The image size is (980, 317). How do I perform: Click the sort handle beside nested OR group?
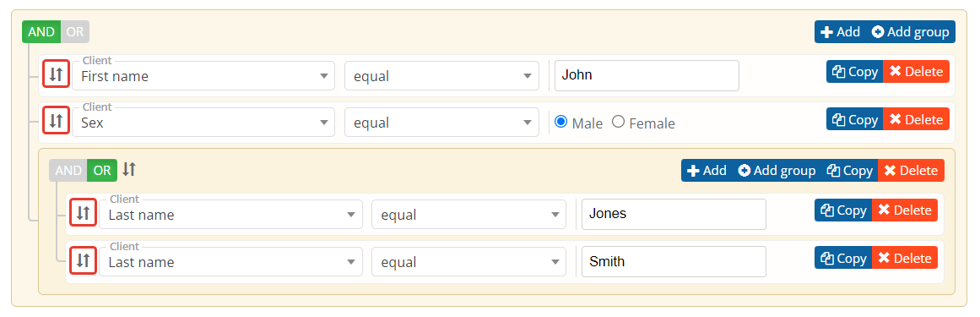[129, 169]
